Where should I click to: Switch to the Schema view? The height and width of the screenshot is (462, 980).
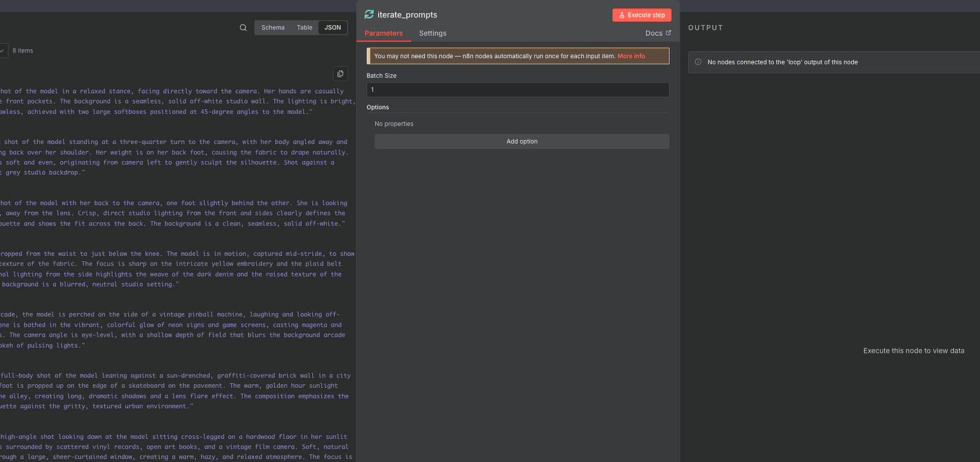[273, 28]
